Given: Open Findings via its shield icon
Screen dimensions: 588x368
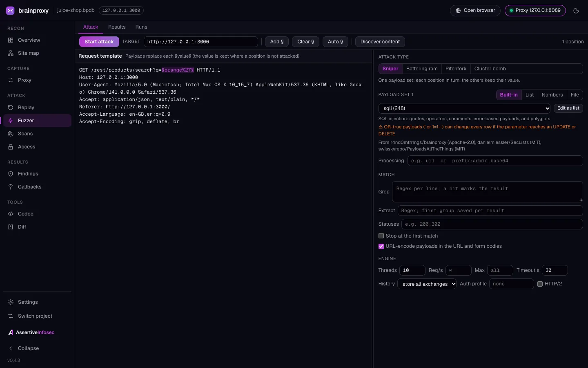Looking at the screenshot, I should pos(11,174).
